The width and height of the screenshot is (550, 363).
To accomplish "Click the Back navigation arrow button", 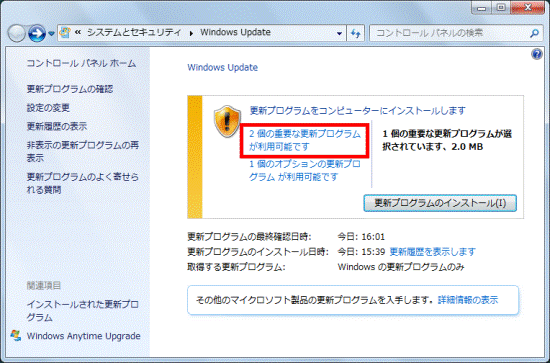I will (x=16, y=34).
